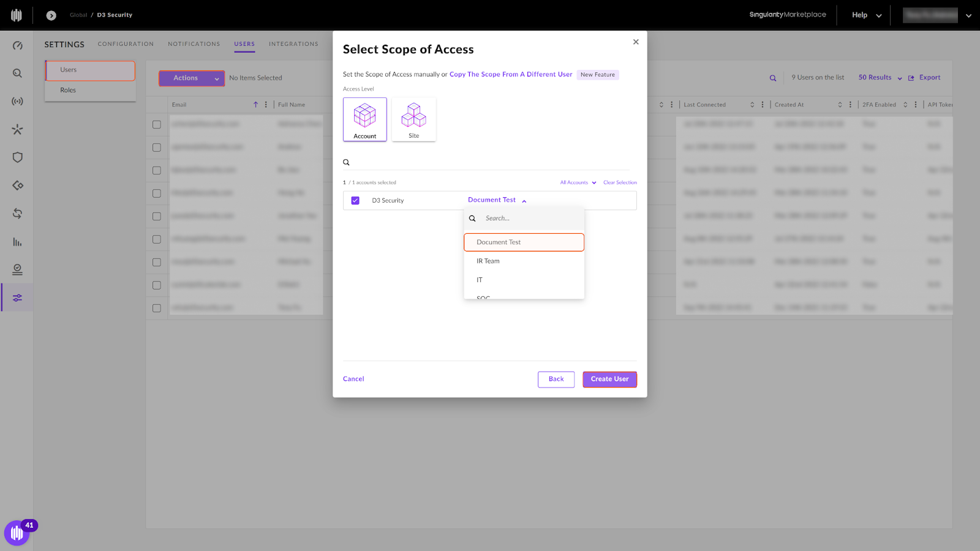Click the settings sliders icon in sidebar
Screen dimensions: 980x551
(17, 298)
